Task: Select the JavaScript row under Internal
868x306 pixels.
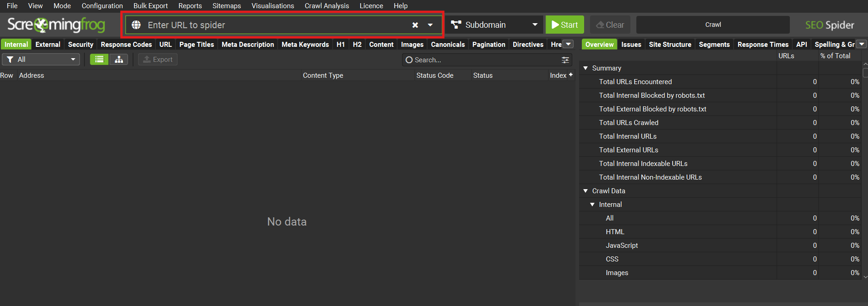Action: click(x=720, y=246)
